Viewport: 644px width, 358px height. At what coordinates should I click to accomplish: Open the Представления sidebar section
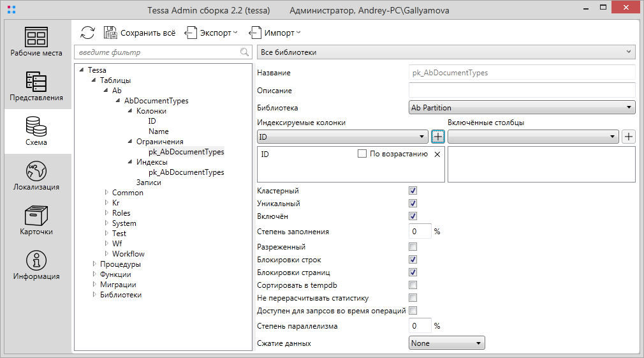coord(36,86)
